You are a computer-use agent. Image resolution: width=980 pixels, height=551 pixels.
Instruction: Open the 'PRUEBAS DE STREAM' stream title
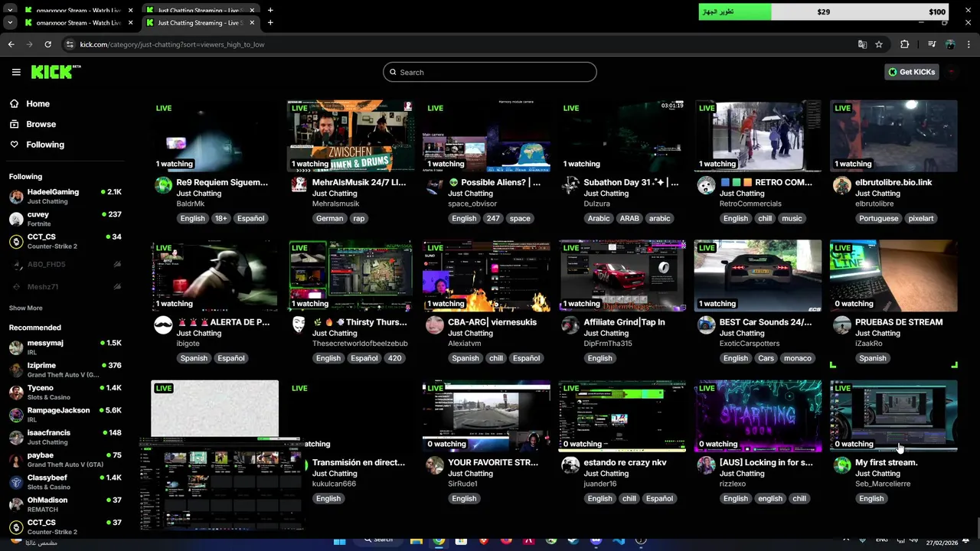(x=899, y=322)
